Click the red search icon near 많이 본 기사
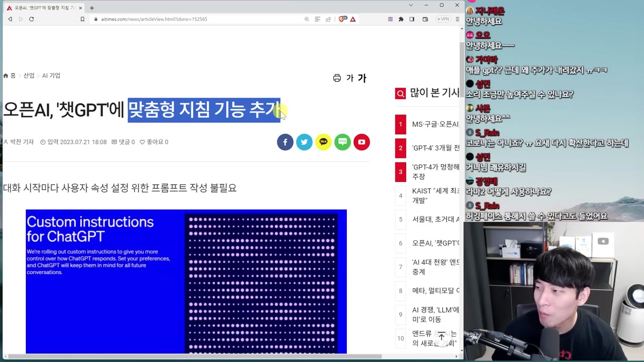Viewport: 644px width, 362px height. coord(401,93)
